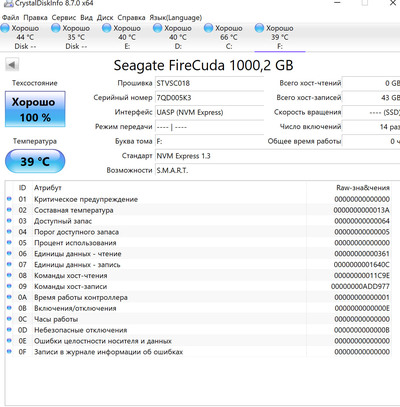
Task: Click status dot of attribute 0F
Action: tap(9, 352)
